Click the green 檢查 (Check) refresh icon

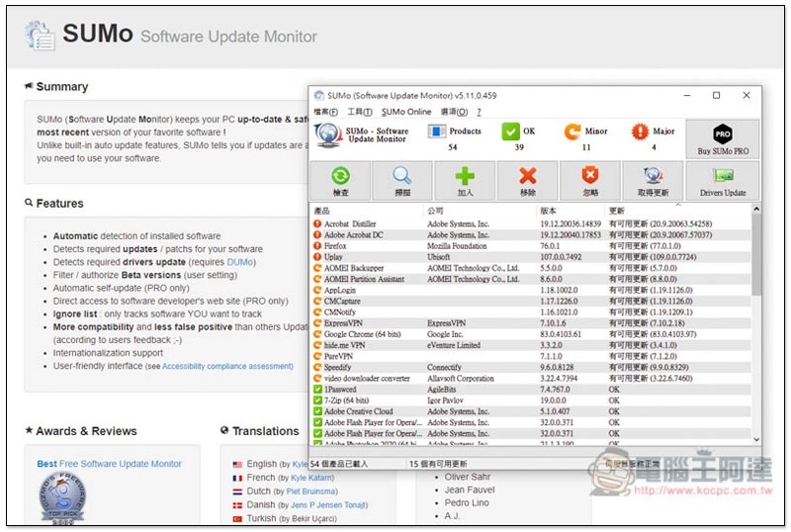341,176
